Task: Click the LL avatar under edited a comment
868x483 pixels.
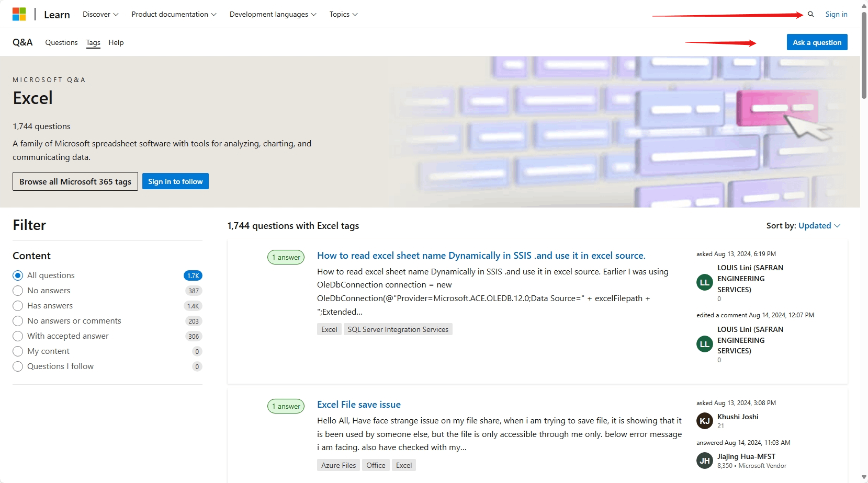Action: [705, 344]
